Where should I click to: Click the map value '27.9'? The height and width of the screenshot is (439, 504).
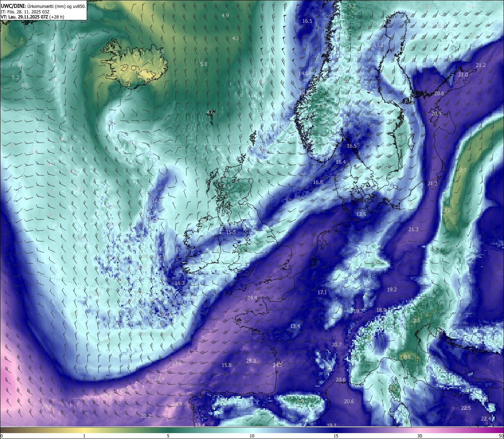[159, 379]
